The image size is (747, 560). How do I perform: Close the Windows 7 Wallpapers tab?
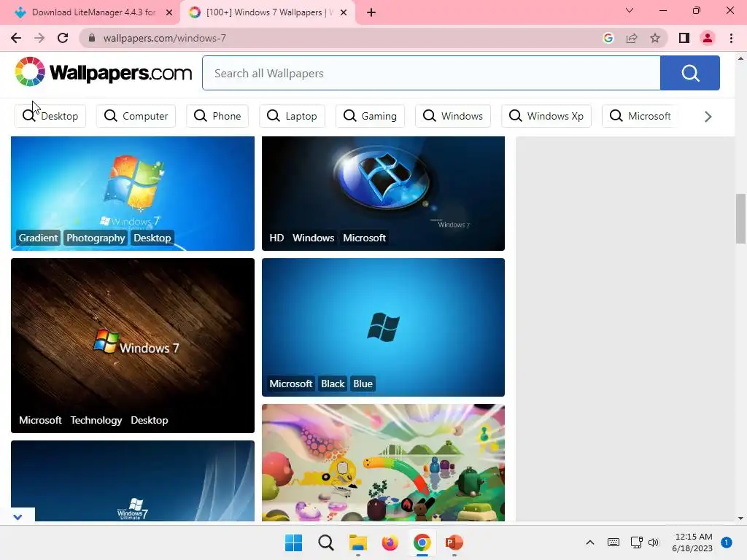(344, 12)
